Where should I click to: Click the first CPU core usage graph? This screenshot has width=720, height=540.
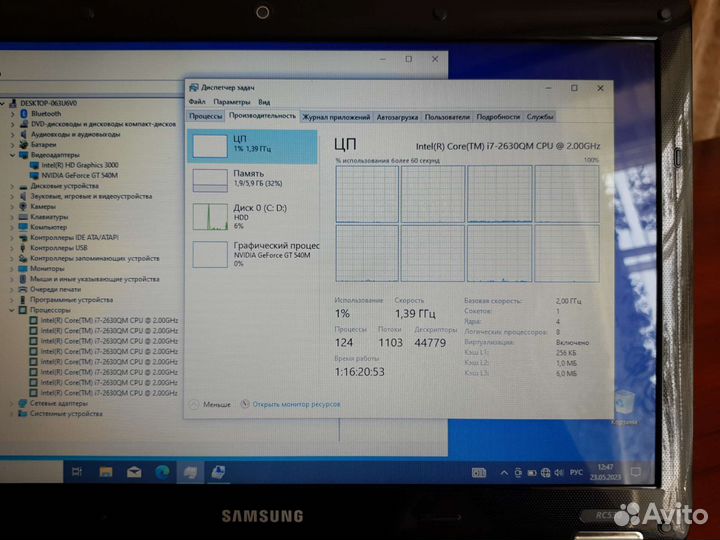(367, 194)
